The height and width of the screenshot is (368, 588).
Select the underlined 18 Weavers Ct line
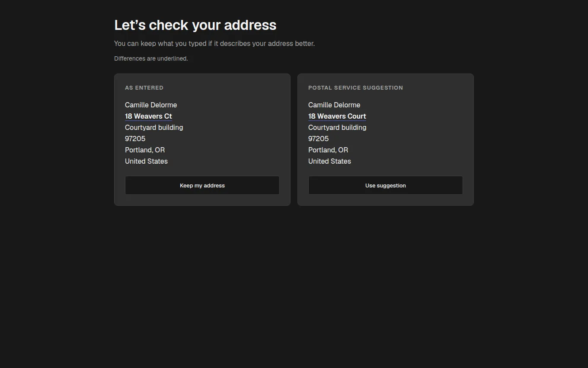pyautogui.click(x=148, y=116)
